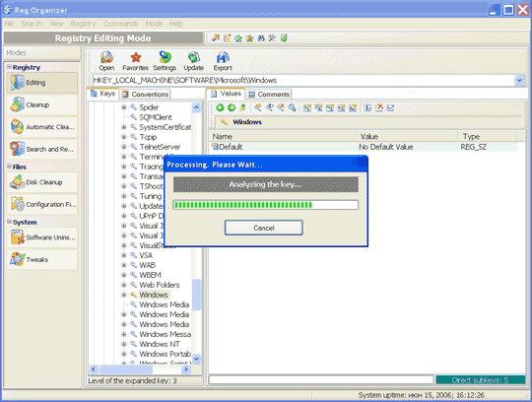Collapse the Files modes section

pyautogui.click(x=9, y=167)
